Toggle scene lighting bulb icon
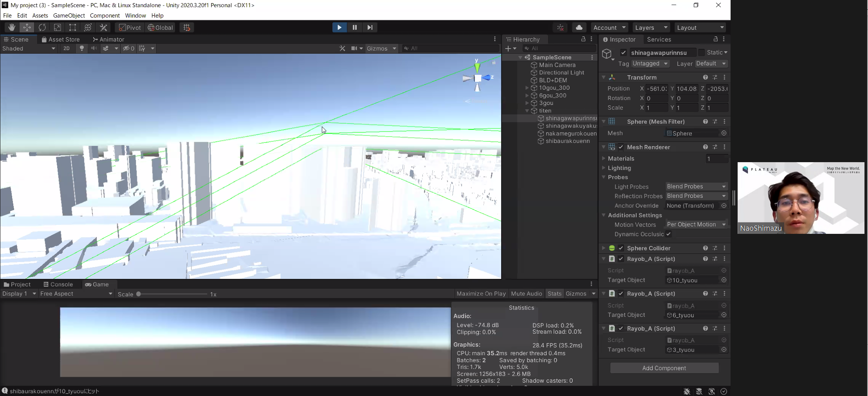The height and width of the screenshot is (396, 868). pos(82,48)
